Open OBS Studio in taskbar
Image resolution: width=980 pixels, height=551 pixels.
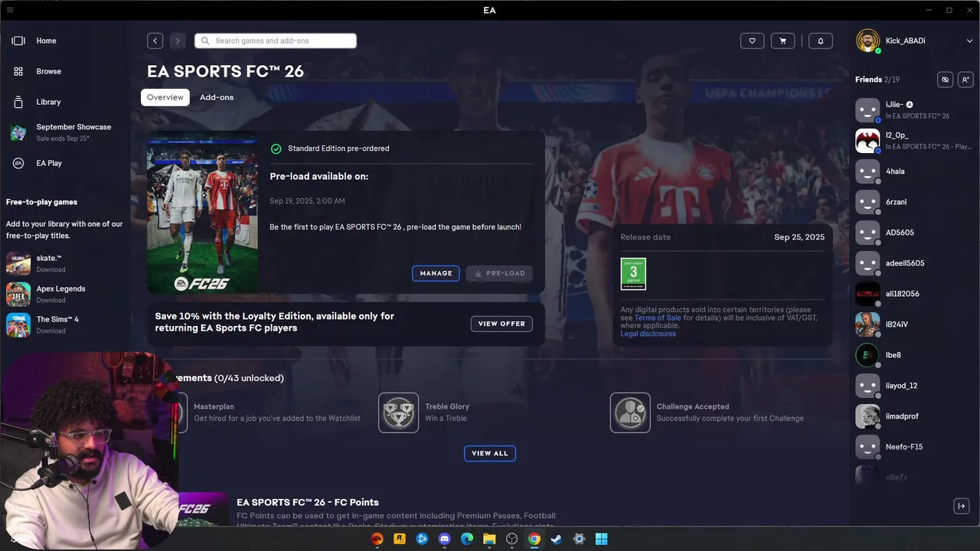512,539
